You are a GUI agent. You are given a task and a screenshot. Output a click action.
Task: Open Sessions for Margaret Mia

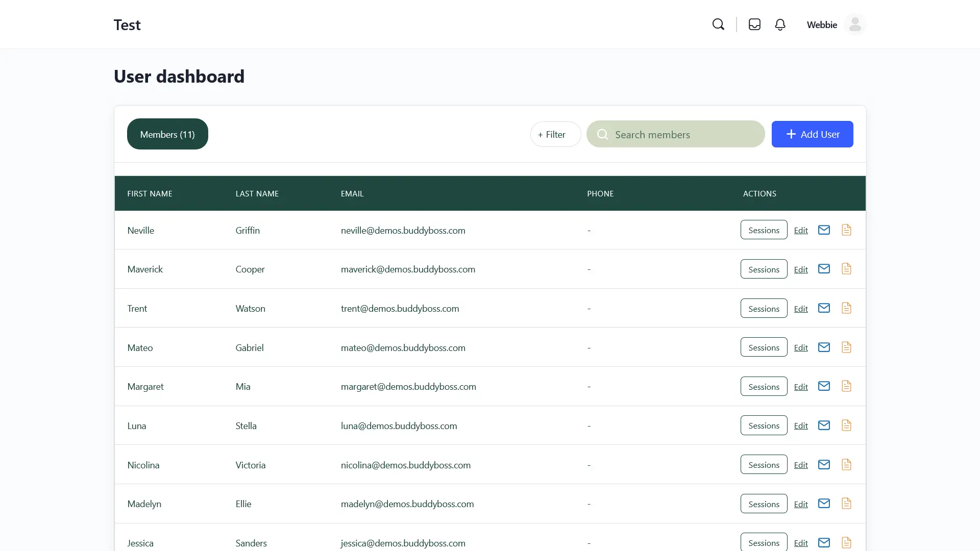click(x=764, y=387)
